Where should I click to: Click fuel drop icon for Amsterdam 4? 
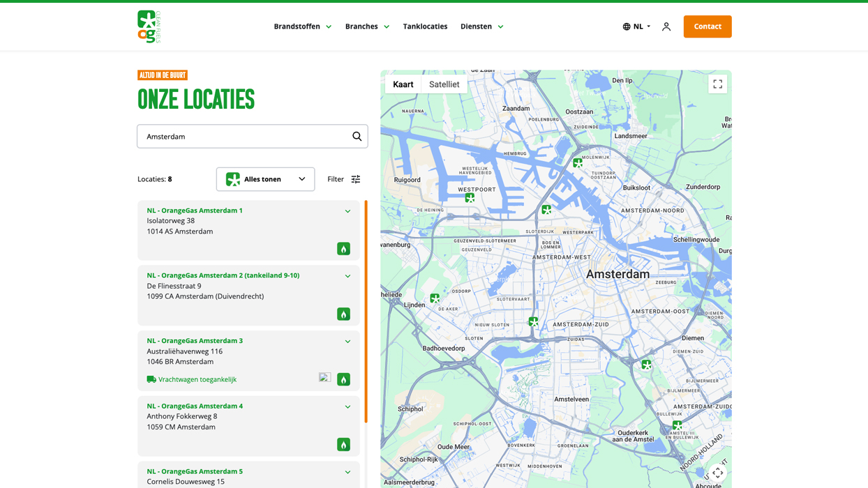(x=343, y=445)
